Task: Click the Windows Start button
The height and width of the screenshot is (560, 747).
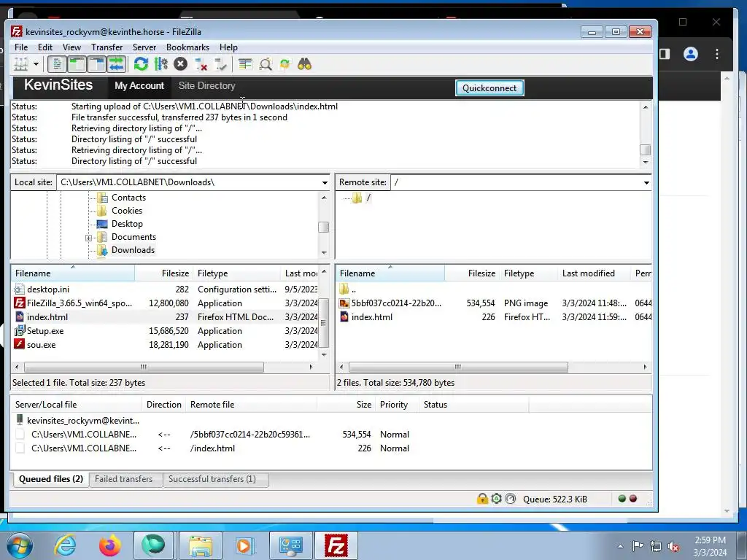Action: point(19,545)
